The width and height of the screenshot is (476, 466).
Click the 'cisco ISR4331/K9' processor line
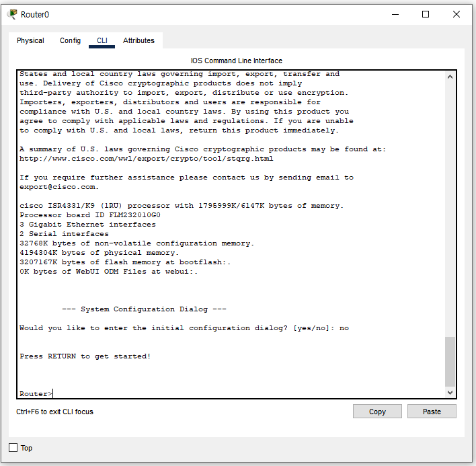click(x=182, y=206)
